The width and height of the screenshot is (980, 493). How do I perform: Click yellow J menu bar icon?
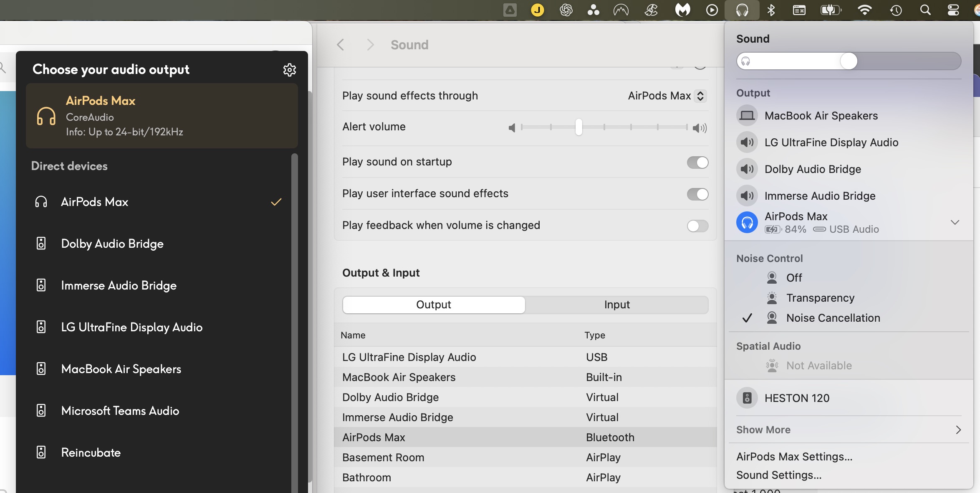point(538,10)
